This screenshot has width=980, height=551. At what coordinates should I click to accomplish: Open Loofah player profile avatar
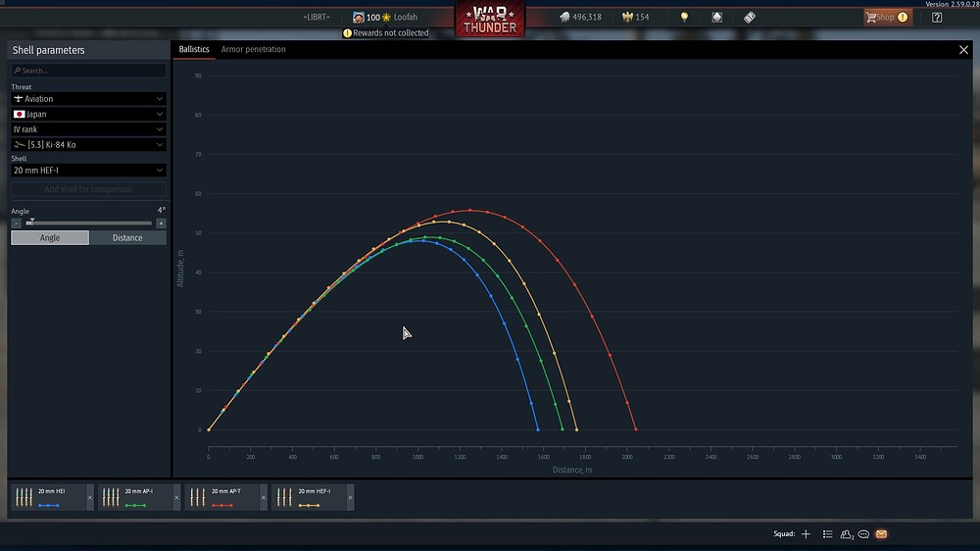pyautogui.click(x=358, y=17)
